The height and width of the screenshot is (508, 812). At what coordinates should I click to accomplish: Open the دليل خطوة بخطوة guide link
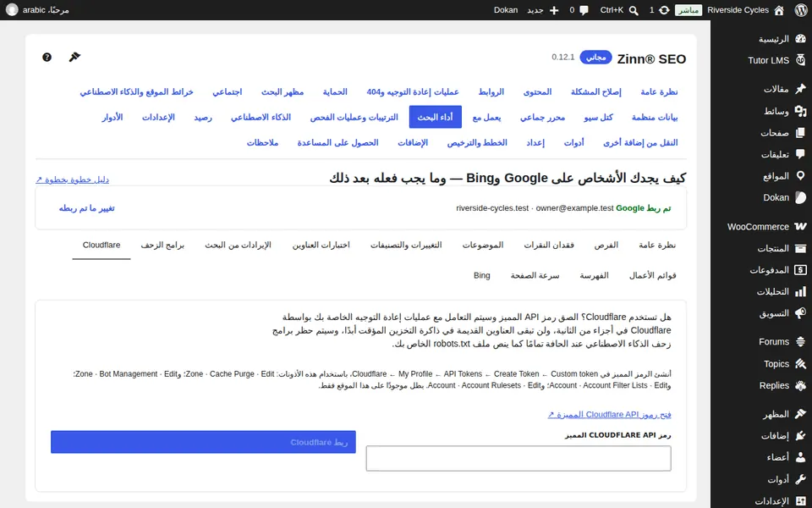[72, 179]
